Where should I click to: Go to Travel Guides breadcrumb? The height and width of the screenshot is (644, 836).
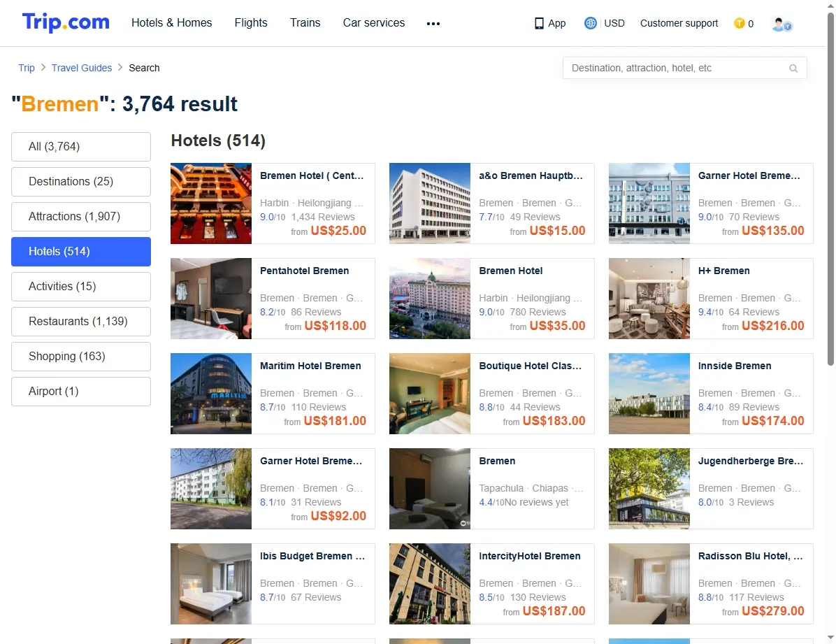[82, 68]
